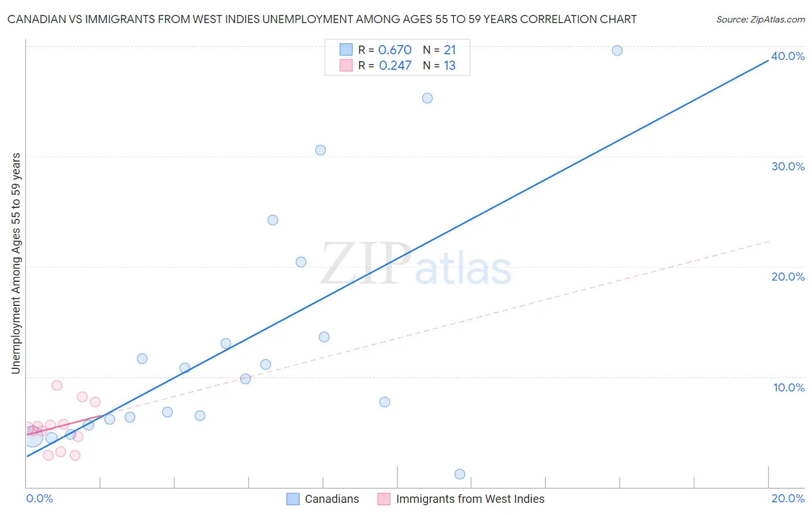Click the N = 21 value in the legend
Image resolution: width=812 pixels, height=515 pixels.
click(x=439, y=50)
